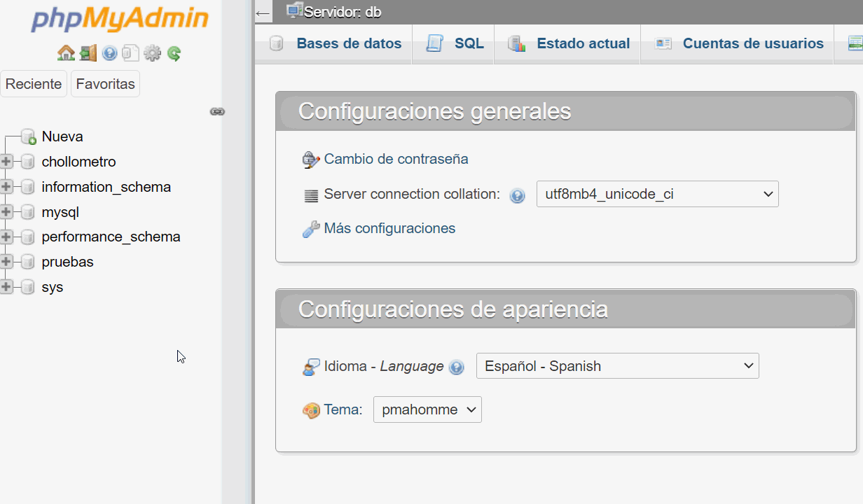Open the Home house icon
The height and width of the screenshot is (504, 863).
click(x=66, y=53)
